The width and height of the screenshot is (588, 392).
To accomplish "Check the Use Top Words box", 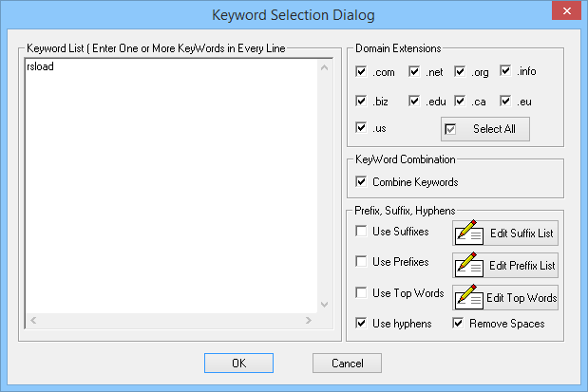I will [x=361, y=293].
